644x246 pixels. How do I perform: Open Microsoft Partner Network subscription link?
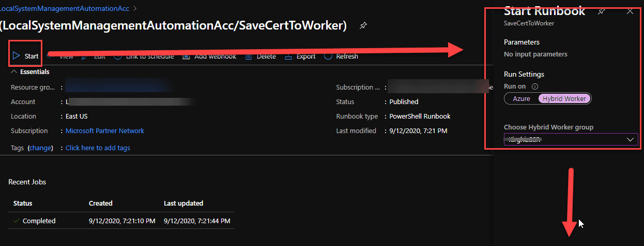click(x=105, y=131)
